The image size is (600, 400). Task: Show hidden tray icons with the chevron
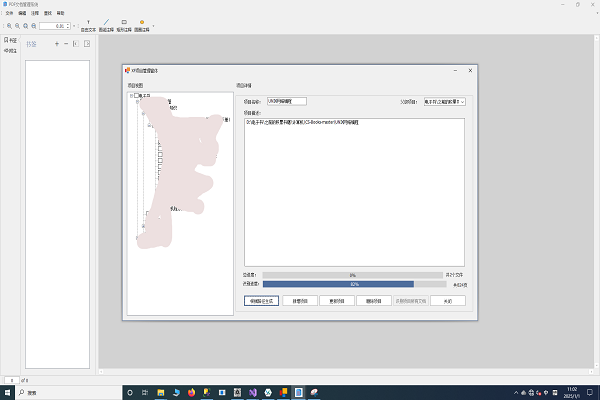(x=516, y=392)
